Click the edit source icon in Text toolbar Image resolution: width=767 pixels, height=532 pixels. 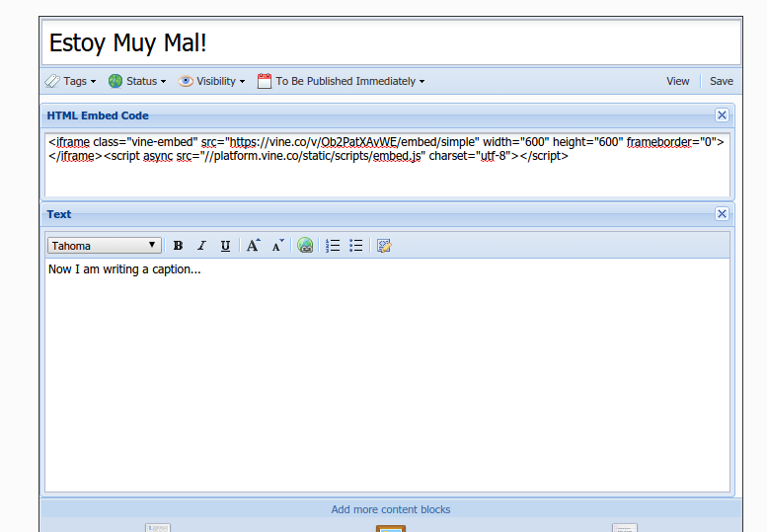tap(384, 246)
